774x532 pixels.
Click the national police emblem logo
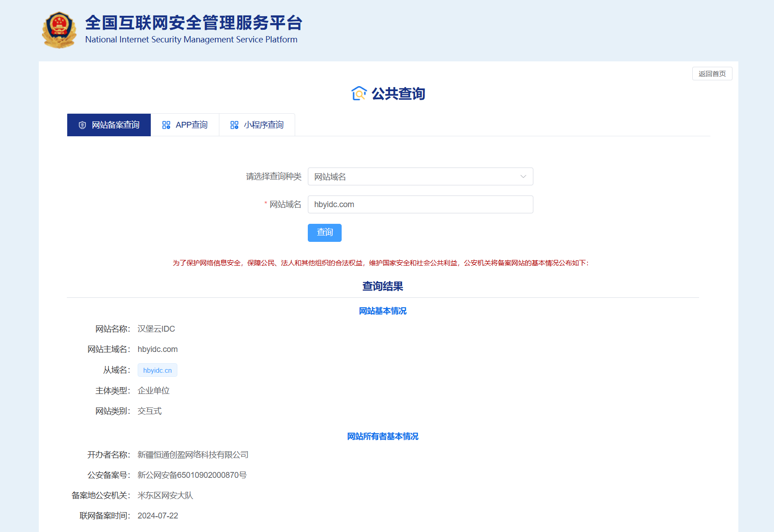[59, 30]
